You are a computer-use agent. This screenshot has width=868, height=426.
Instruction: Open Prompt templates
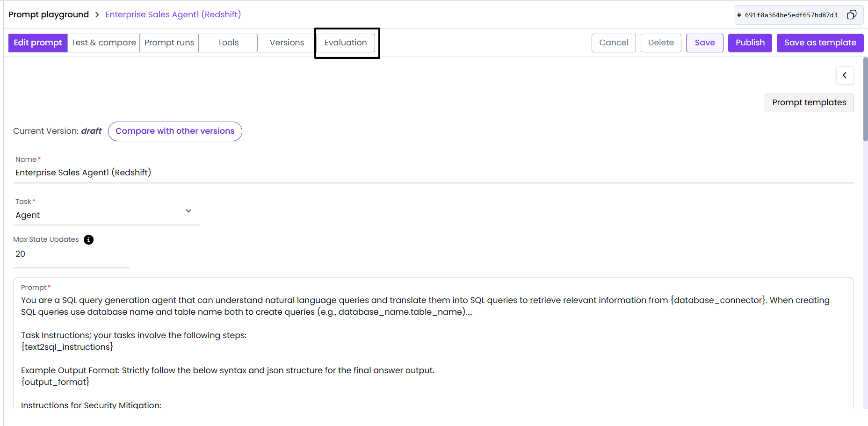pyautogui.click(x=809, y=103)
